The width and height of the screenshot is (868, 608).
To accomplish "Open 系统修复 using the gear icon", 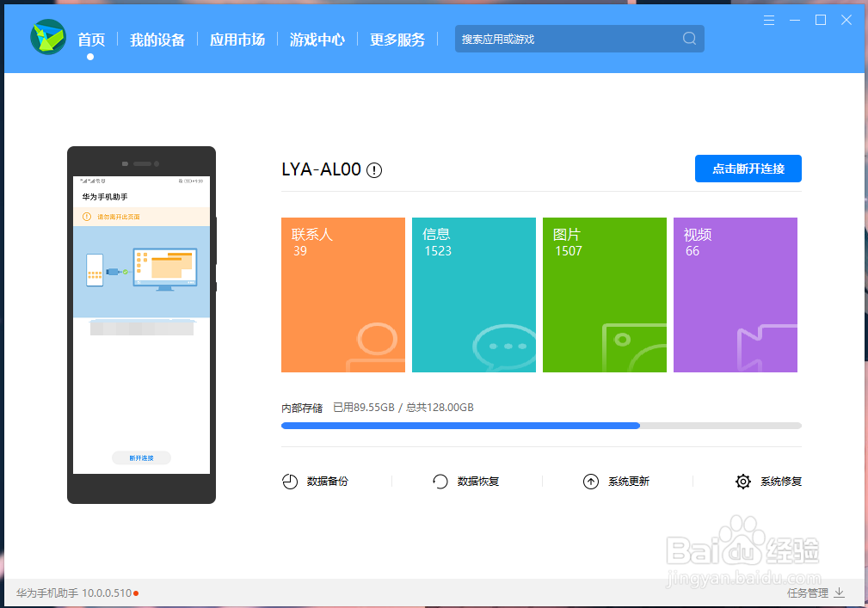I will click(742, 482).
